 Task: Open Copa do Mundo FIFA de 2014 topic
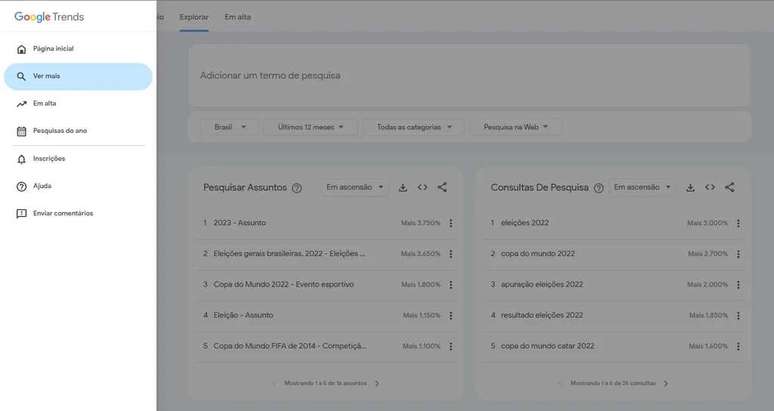290,346
